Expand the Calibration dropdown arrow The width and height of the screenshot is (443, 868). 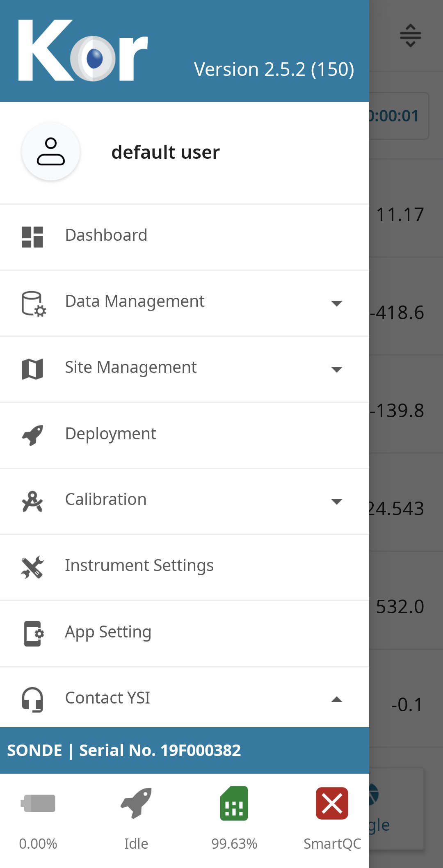[x=337, y=502]
